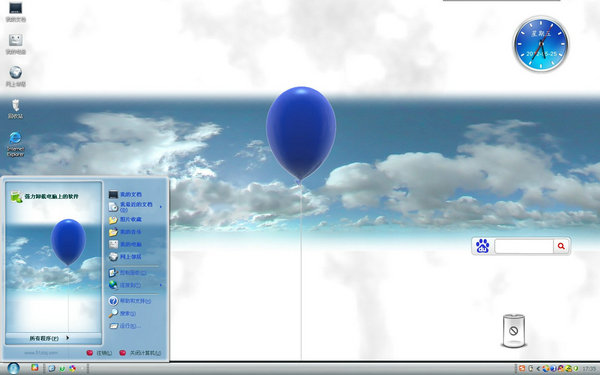Focus the Baidu search text field

[524, 246]
